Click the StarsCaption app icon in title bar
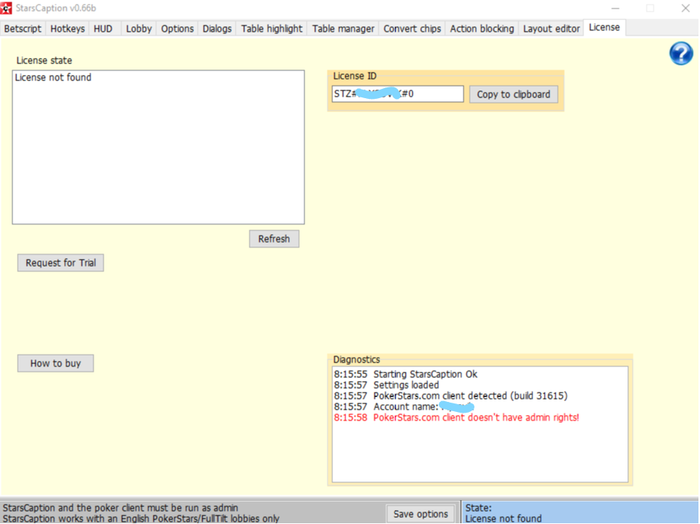The height and width of the screenshot is (524, 700). 6,8
